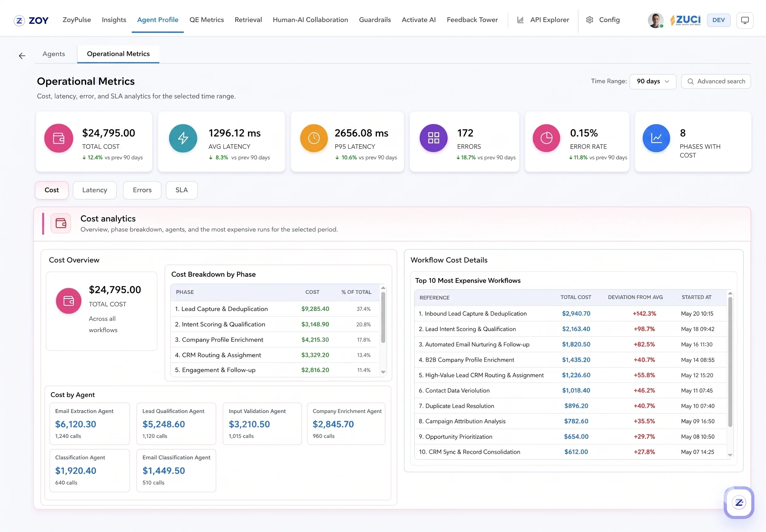Open the Input Validation Agent cost card

coord(262,424)
